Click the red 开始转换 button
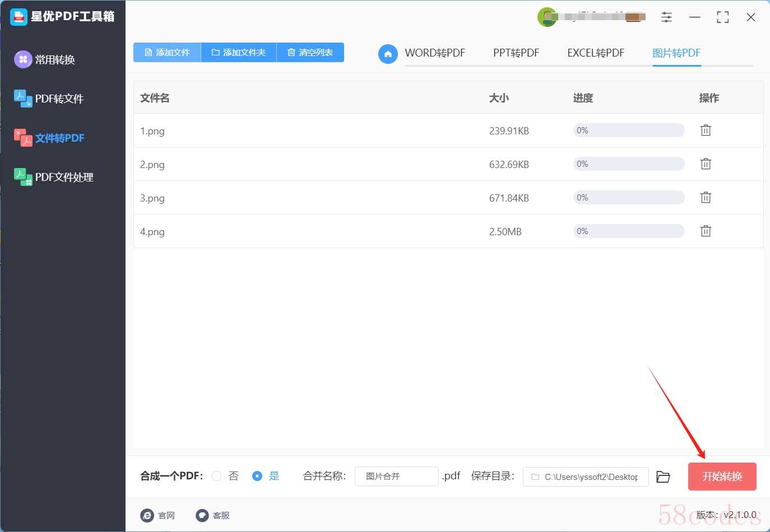Screen dimensions: 770x532 [722, 477]
